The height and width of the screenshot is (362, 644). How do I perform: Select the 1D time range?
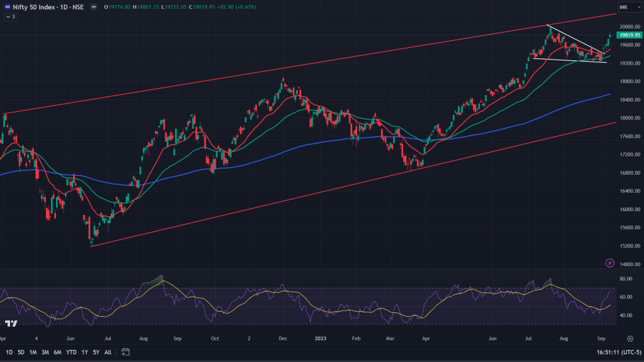(x=9, y=352)
